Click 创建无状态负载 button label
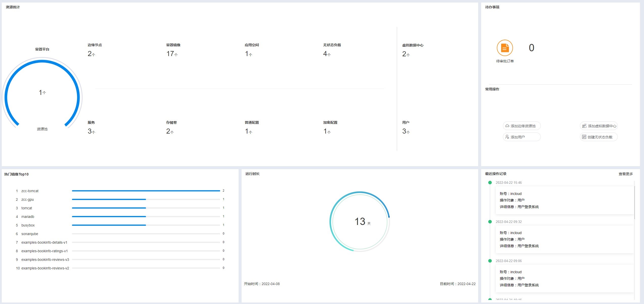This screenshot has width=644, height=304. (x=600, y=137)
